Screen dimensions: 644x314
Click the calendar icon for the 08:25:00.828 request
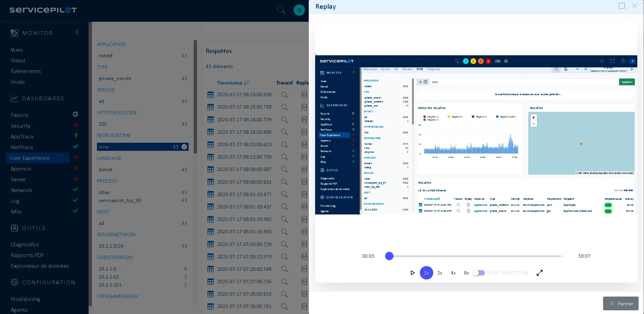click(x=210, y=95)
